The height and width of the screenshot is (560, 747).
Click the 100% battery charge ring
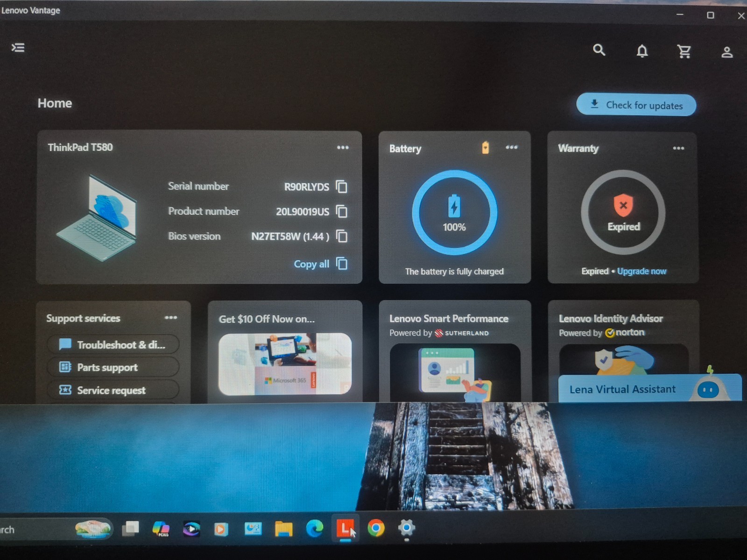click(x=454, y=212)
